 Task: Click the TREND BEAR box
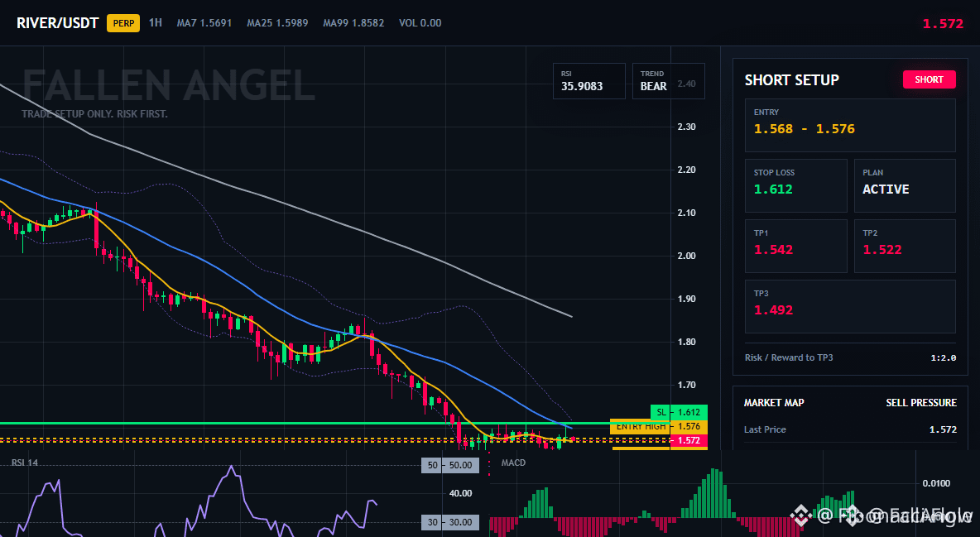[668, 80]
